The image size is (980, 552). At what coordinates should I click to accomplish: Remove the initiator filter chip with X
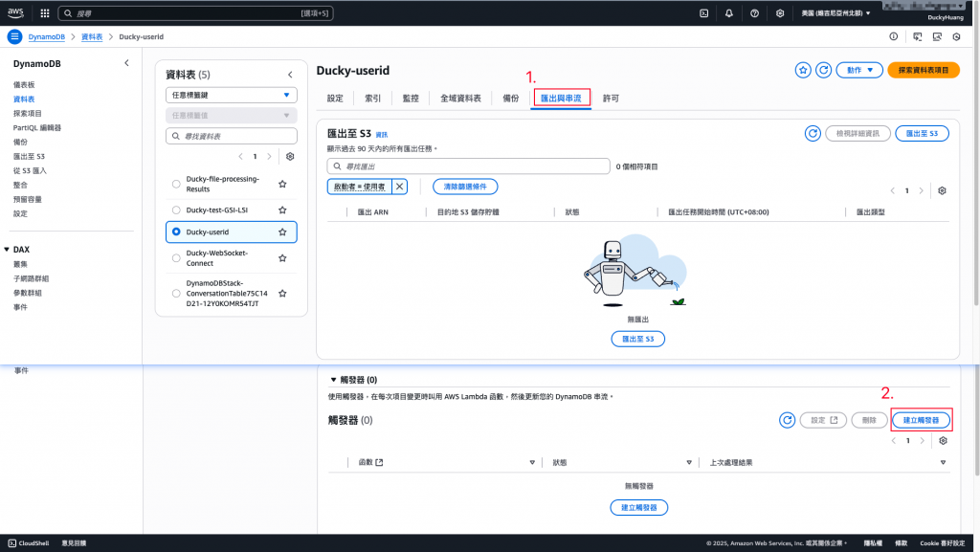tap(399, 187)
